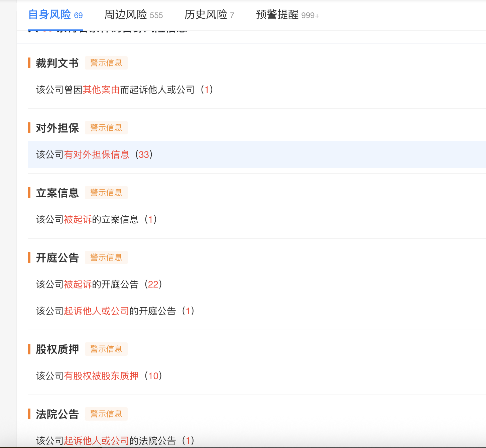Select the 立案信息 section heading

tap(57, 193)
